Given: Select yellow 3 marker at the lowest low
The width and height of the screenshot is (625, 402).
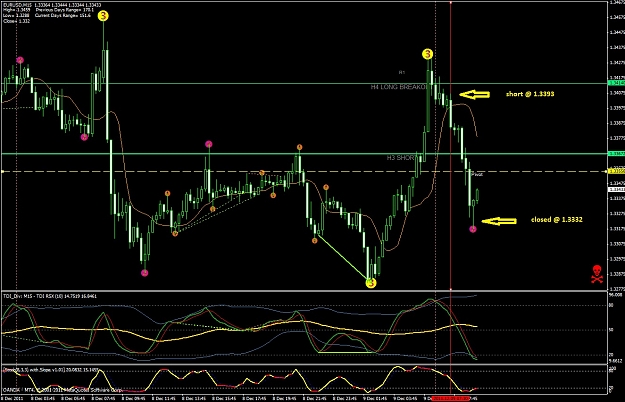Looking at the screenshot, I should click(371, 283).
